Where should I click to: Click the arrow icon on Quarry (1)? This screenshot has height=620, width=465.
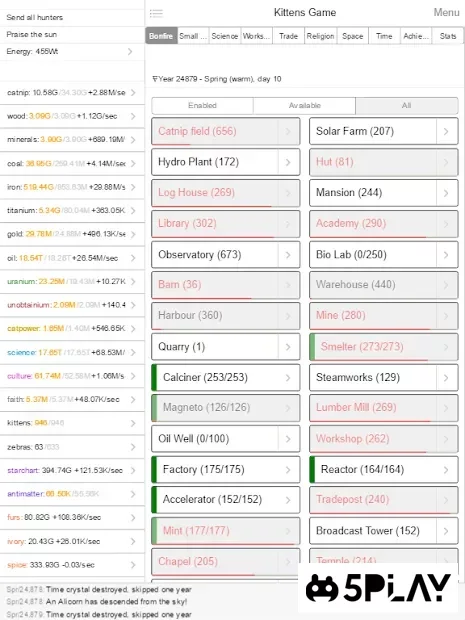pos(288,347)
